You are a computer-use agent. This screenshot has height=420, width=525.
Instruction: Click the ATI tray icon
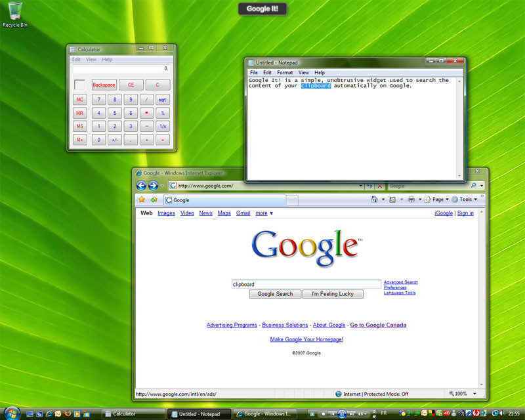coord(447,413)
